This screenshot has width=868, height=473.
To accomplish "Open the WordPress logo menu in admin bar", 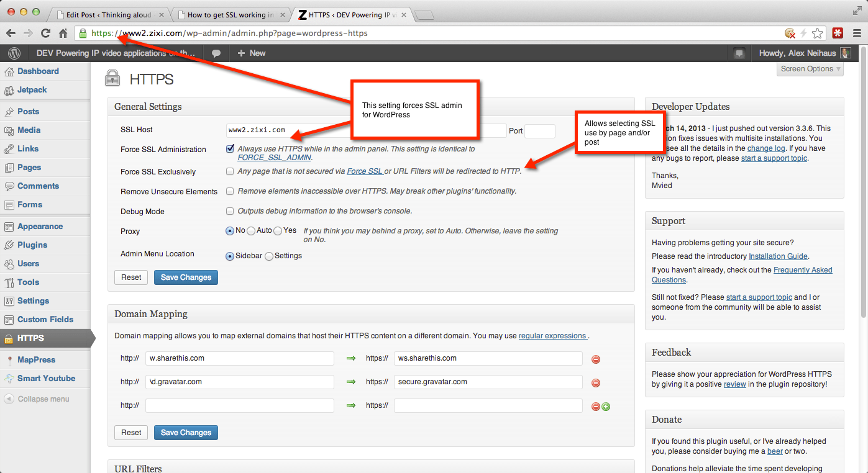I will click(x=14, y=53).
